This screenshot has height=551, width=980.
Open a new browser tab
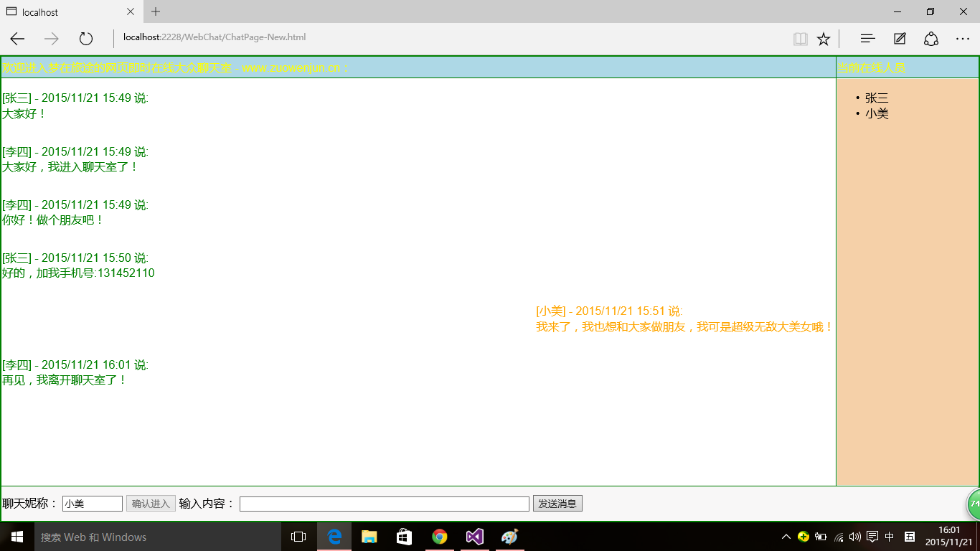[x=156, y=11]
